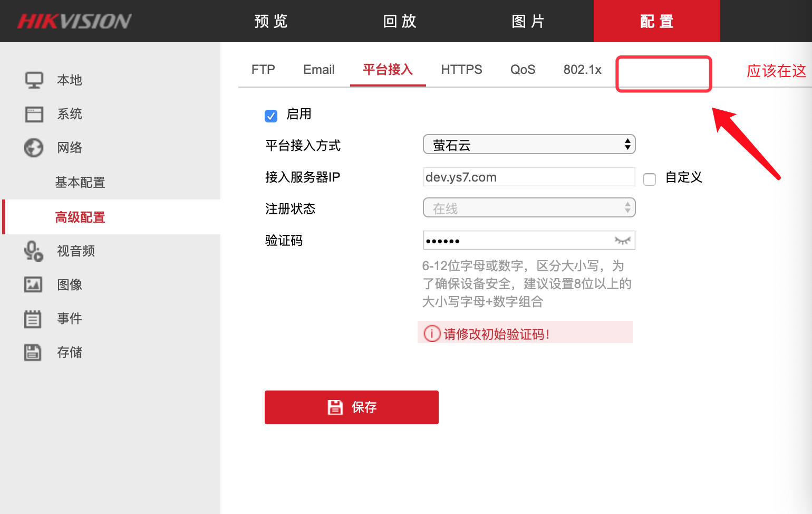Click the HIKVISION logo
This screenshot has width=812, height=514.
coord(74,21)
